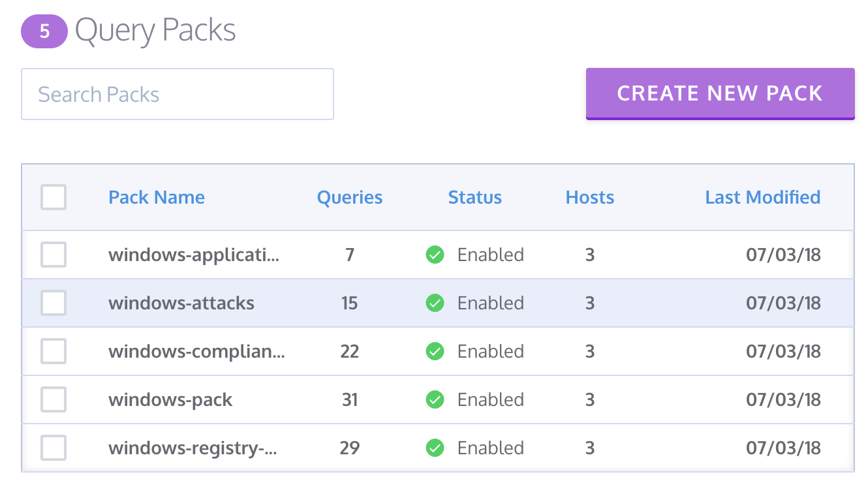Click the Status column header
The height and width of the screenshot is (483, 868).
pyautogui.click(x=475, y=197)
